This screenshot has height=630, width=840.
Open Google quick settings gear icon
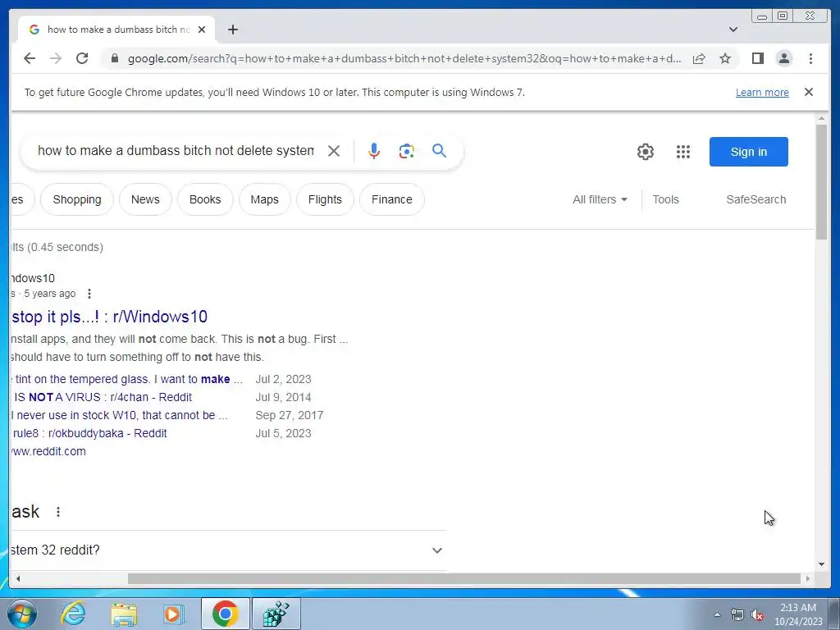click(646, 152)
